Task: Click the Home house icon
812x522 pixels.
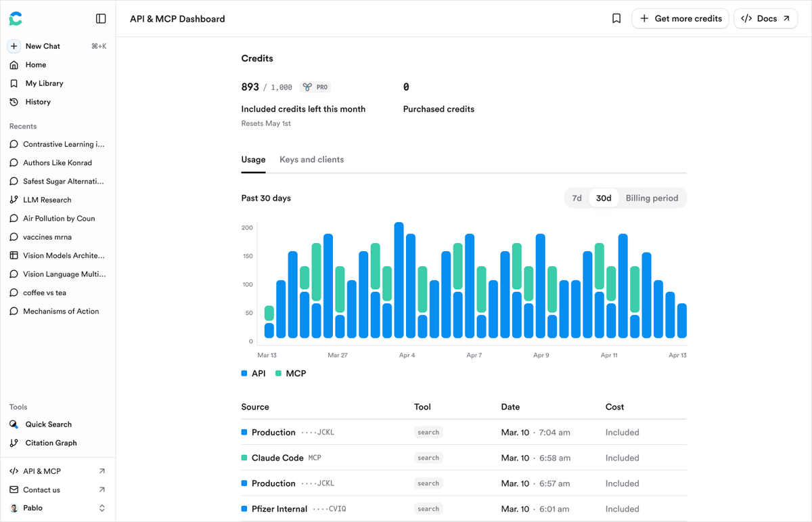Action: (14, 65)
